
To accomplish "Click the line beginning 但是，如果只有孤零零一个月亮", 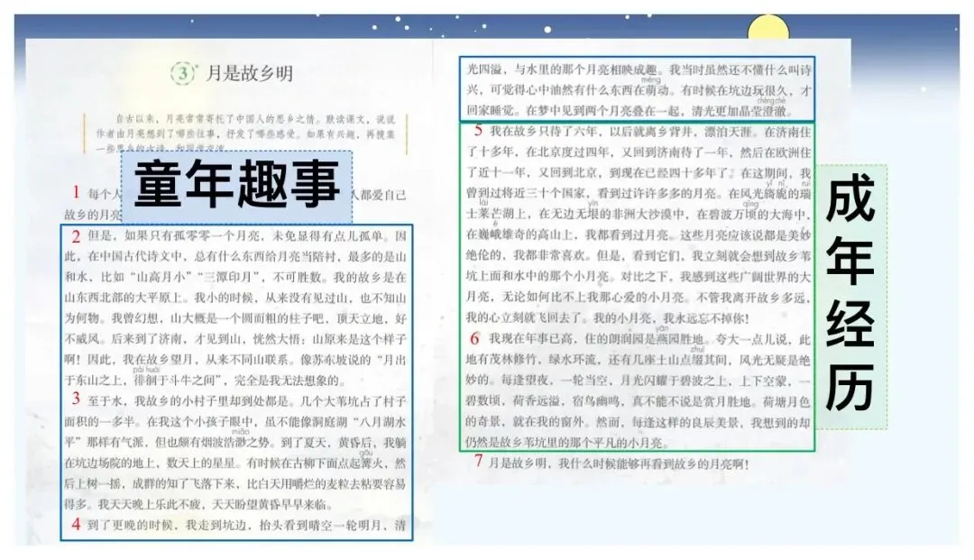I will [x=246, y=236].
